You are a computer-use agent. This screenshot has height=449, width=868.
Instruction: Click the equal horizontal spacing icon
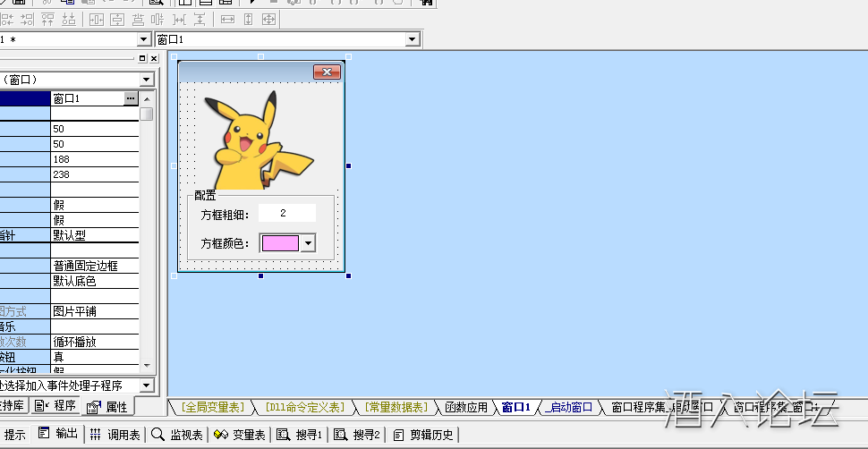(178, 19)
